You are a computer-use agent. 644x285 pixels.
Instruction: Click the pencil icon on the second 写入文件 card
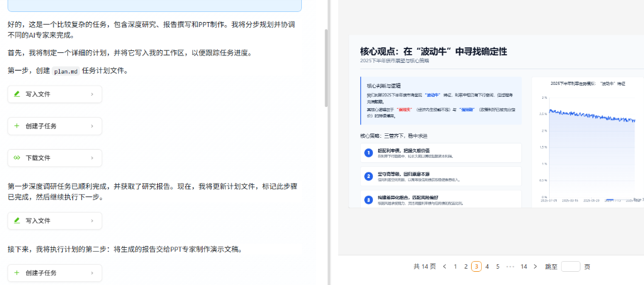(x=17, y=221)
